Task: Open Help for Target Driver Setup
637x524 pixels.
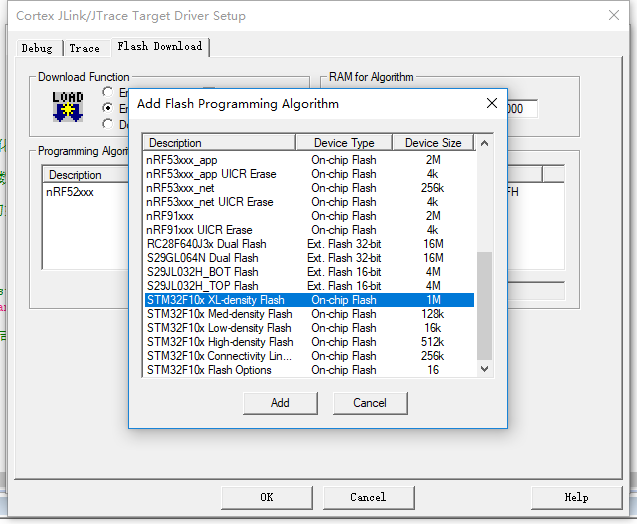Action: [576, 497]
